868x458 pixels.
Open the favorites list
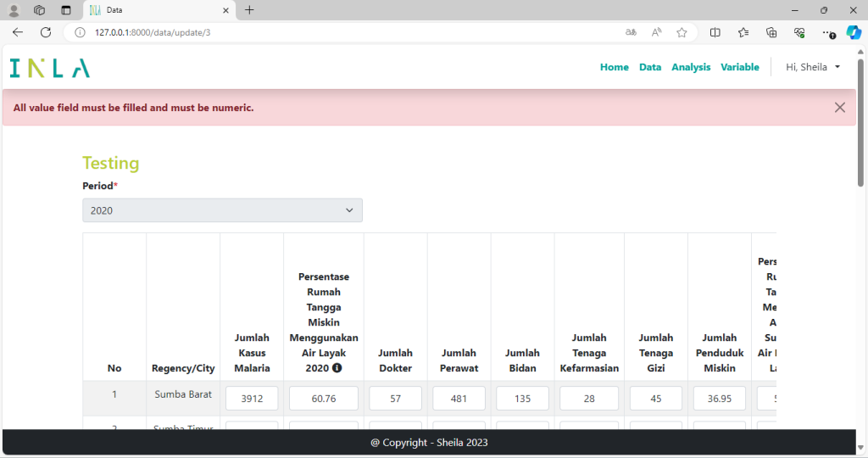[x=743, y=32]
